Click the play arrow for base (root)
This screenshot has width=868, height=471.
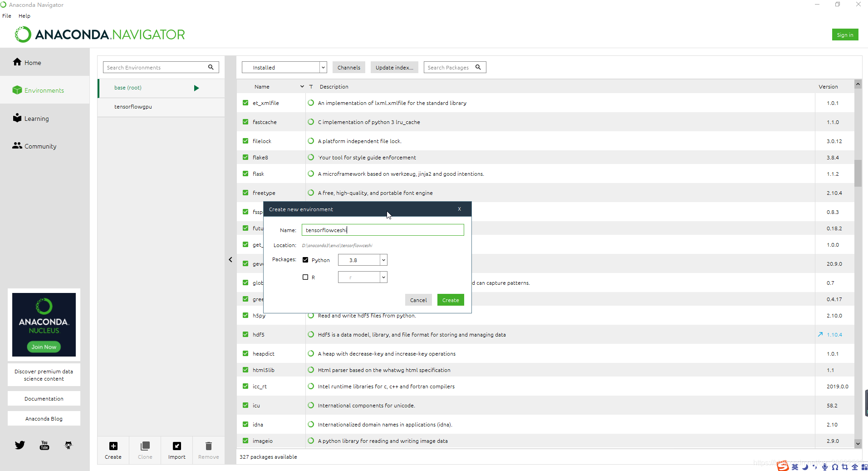click(x=196, y=88)
